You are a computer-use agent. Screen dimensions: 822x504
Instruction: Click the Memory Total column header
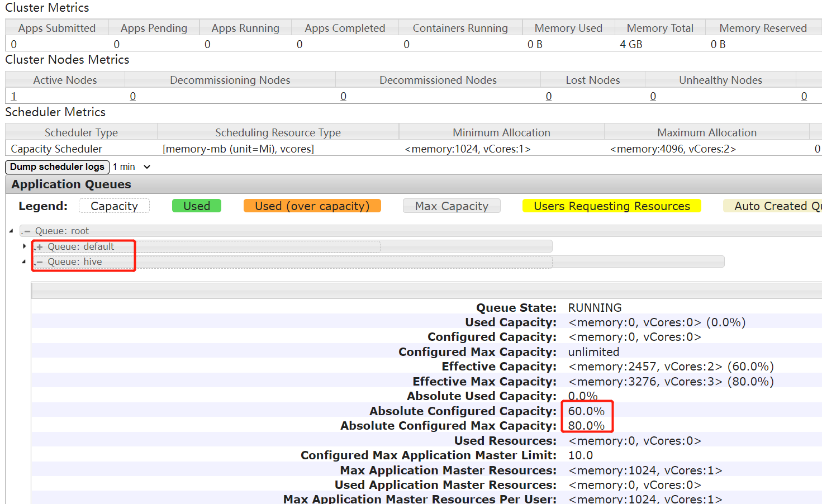coord(660,28)
